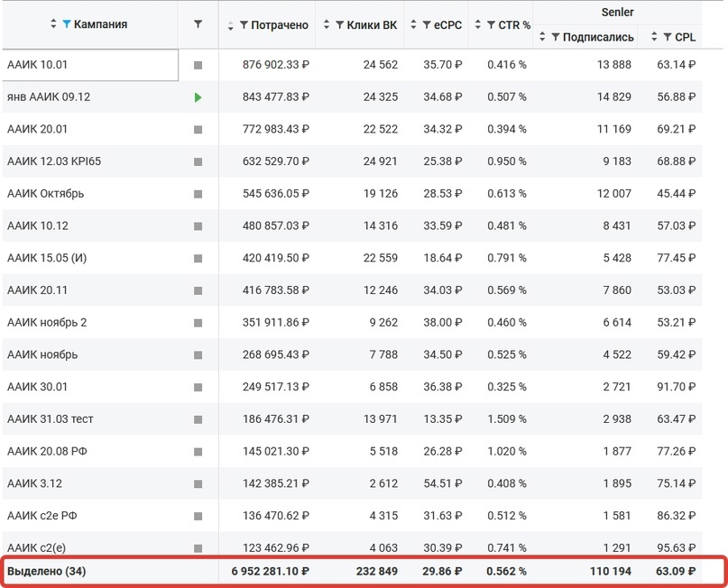Click total CPL 63.09 ₽

coord(676,571)
